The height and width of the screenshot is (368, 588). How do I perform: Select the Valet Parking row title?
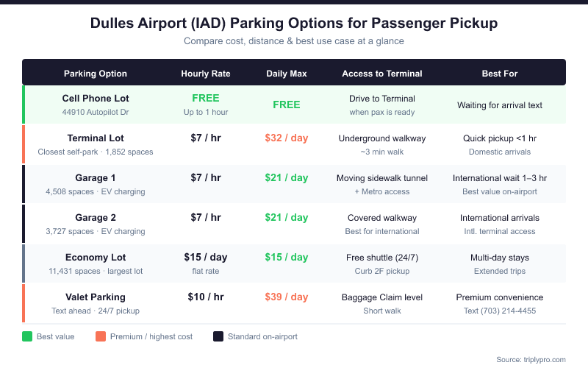click(x=96, y=297)
